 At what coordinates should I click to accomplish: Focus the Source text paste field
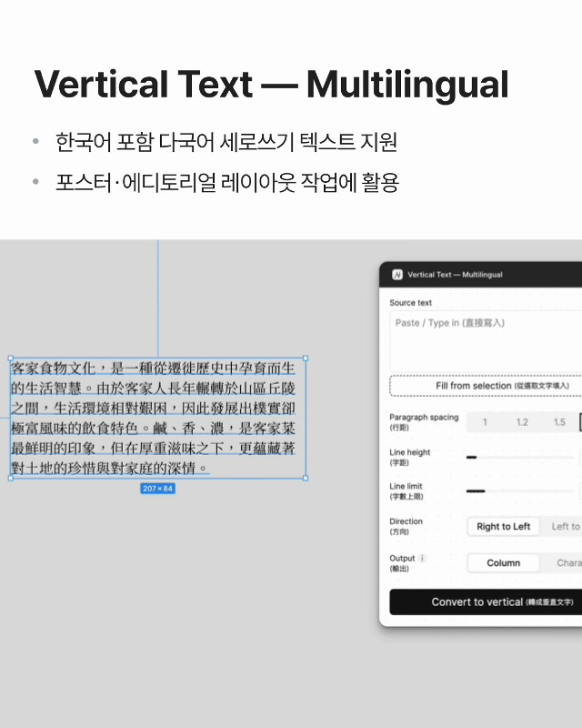point(486,341)
